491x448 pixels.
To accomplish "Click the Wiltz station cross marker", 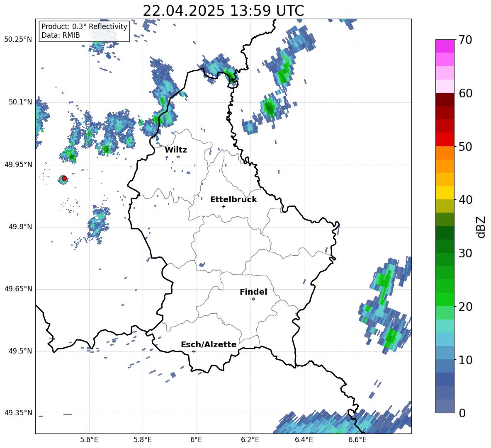I will pos(178,157).
